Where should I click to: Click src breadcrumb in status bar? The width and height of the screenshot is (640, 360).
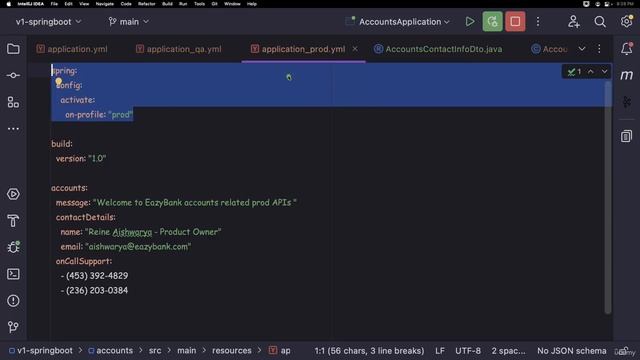pyautogui.click(x=155, y=351)
